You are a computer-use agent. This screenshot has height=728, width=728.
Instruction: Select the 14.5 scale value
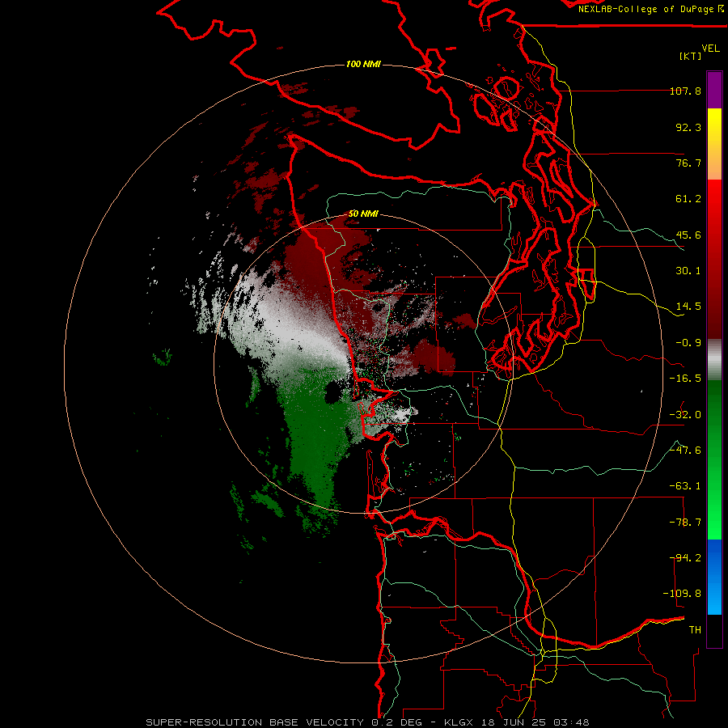click(x=688, y=307)
